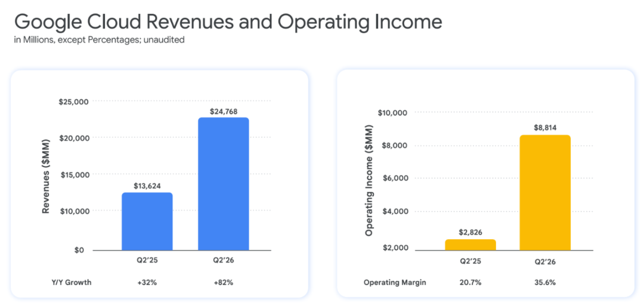
Task: Click the 35.6% operating margin value
Action: (x=545, y=283)
